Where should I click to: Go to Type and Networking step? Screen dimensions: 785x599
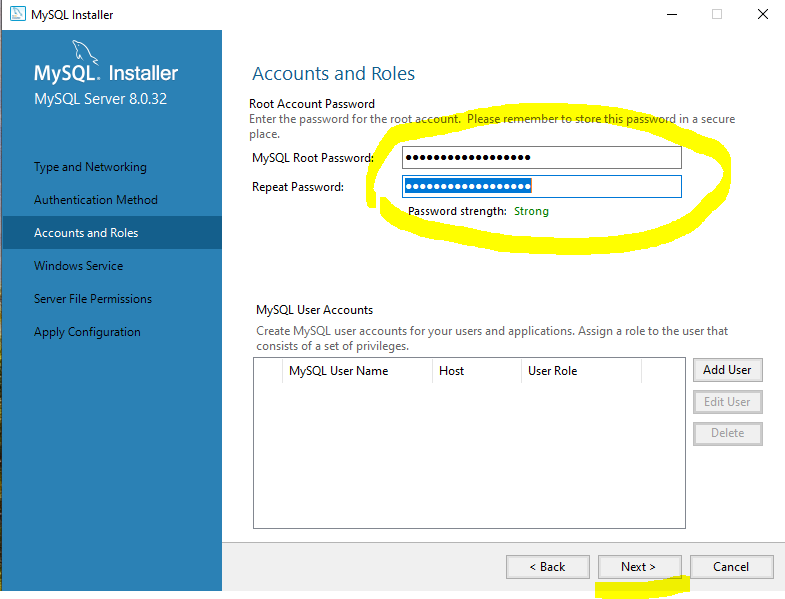click(x=90, y=167)
